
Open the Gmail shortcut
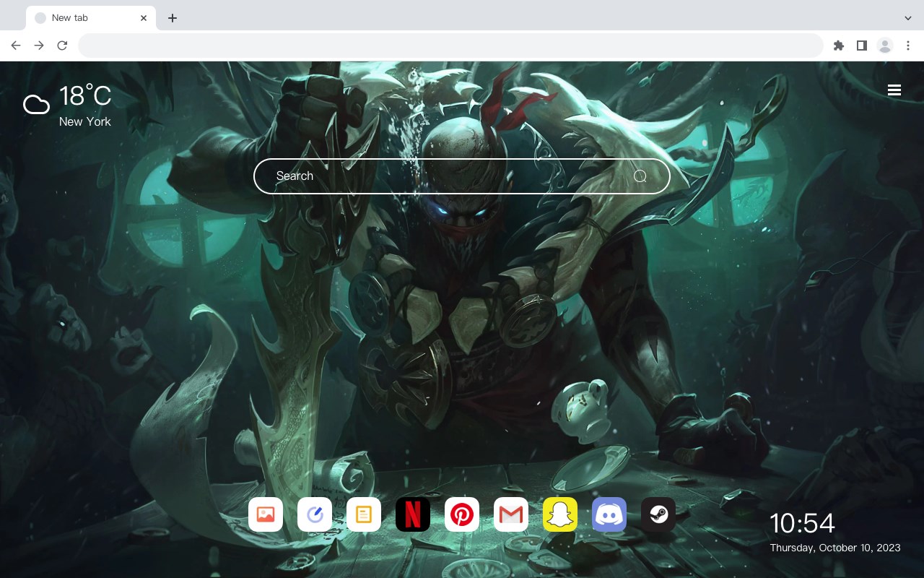point(511,514)
